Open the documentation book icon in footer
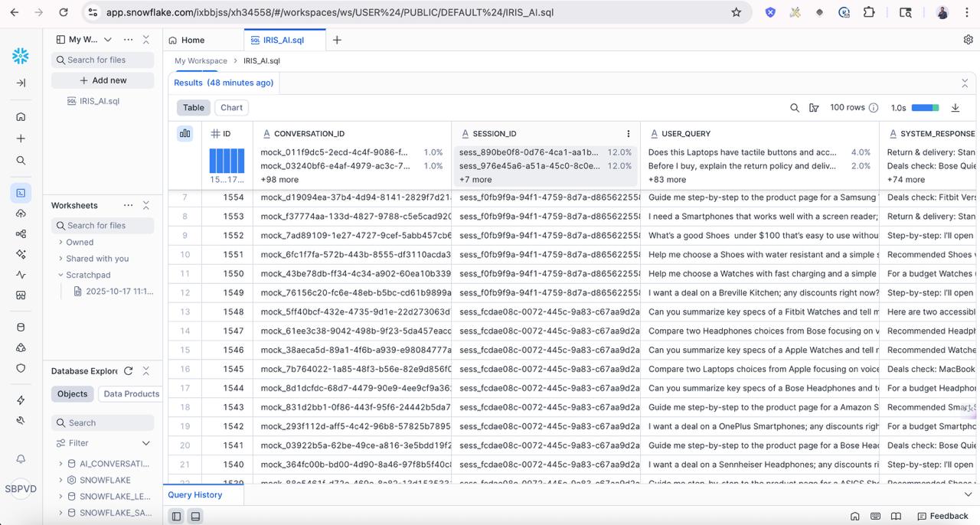The width and height of the screenshot is (980, 525). [x=896, y=516]
